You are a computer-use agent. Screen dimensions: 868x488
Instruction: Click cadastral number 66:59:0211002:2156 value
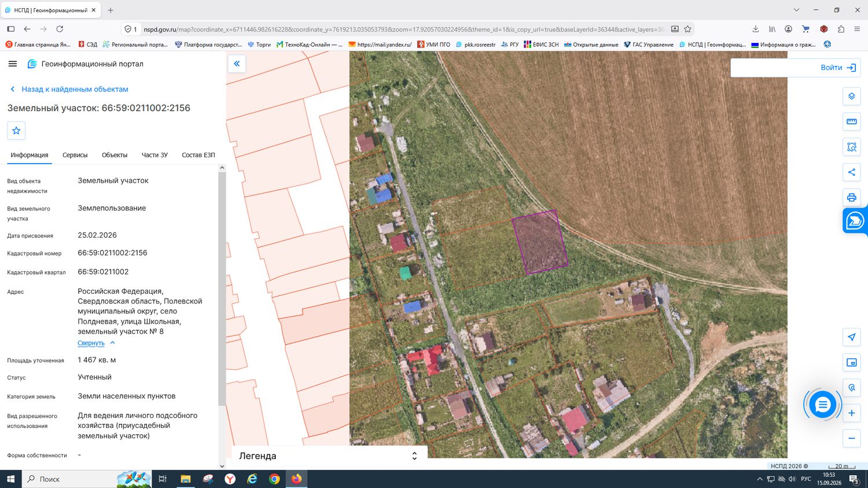pos(112,253)
